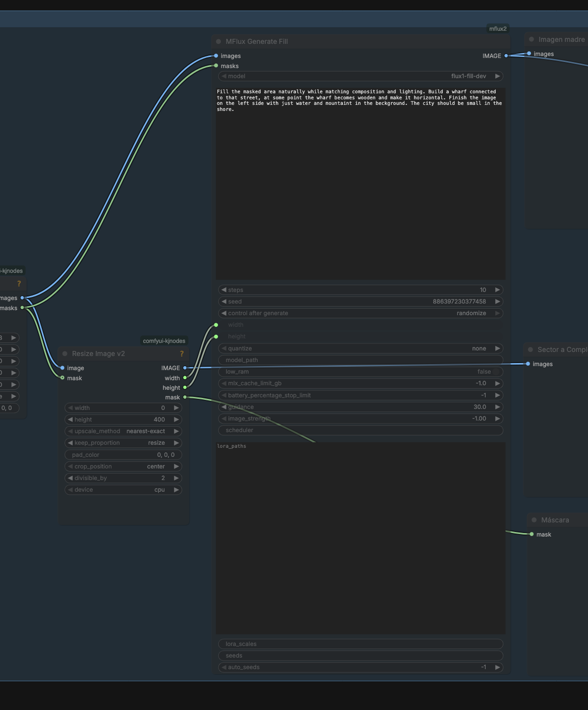Click the collapse dot of the Imagen madre node
The height and width of the screenshot is (710, 588).
click(531, 39)
